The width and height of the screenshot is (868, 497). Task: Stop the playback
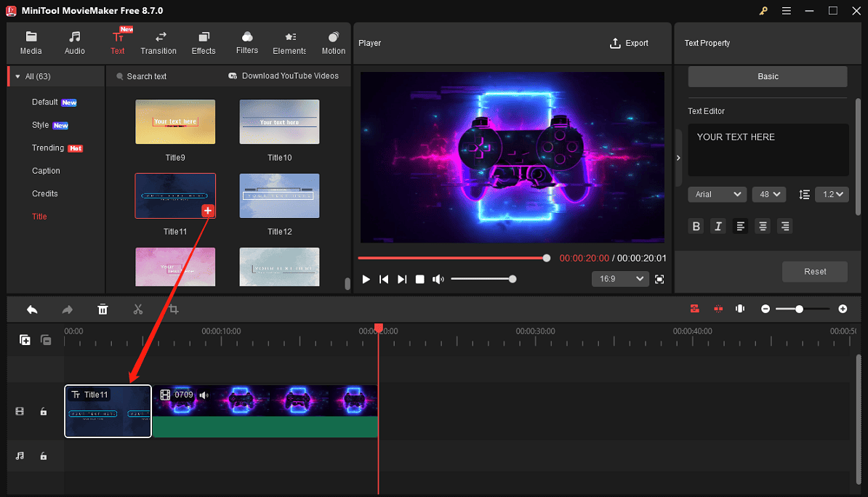tap(420, 280)
